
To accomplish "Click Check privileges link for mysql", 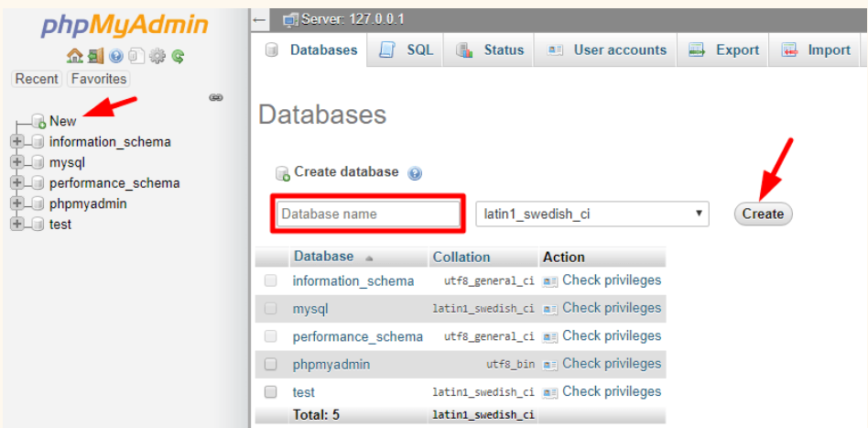I will [x=612, y=308].
